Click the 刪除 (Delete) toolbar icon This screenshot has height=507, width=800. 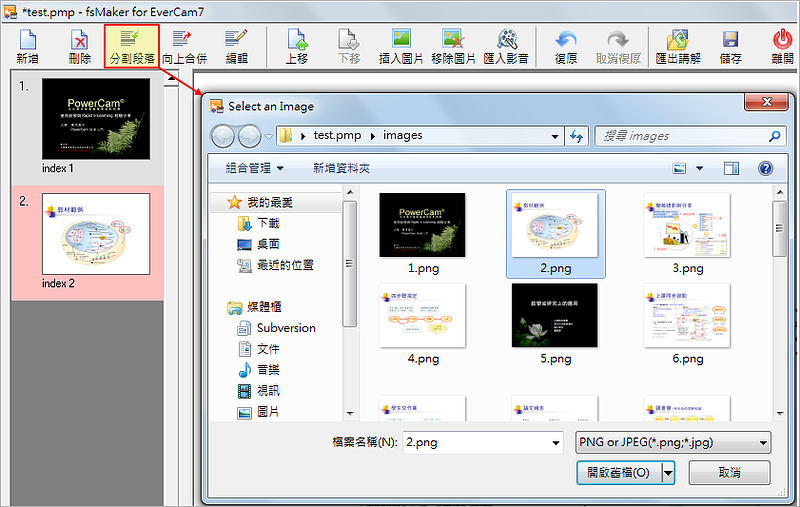pyautogui.click(x=79, y=45)
